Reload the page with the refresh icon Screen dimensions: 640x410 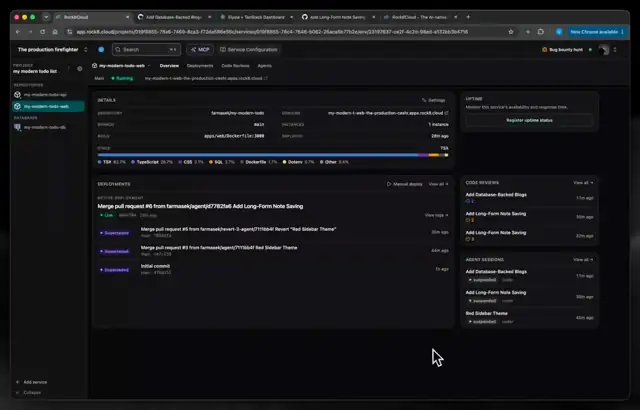pos(42,32)
